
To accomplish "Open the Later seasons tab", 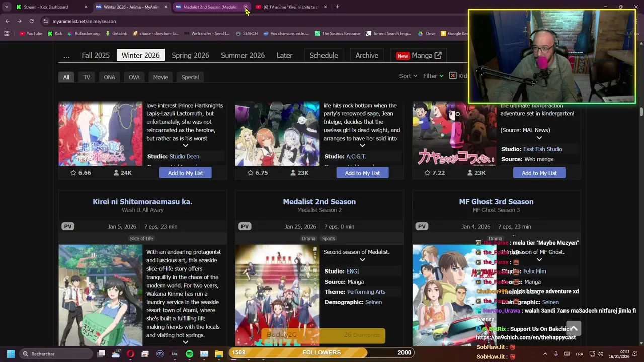I will coord(284,55).
